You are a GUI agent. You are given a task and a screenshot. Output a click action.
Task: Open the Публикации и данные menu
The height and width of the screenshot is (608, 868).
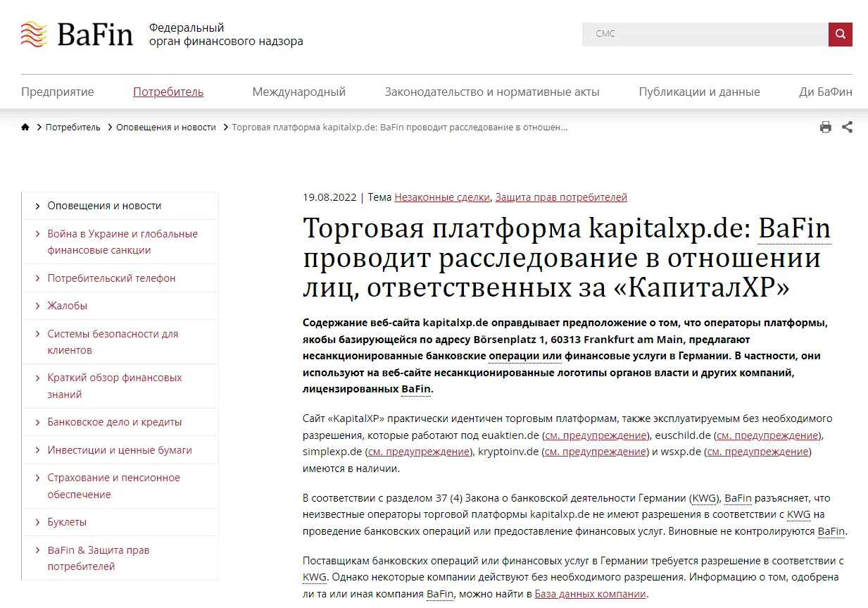pyautogui.click(x=699, y=92)
